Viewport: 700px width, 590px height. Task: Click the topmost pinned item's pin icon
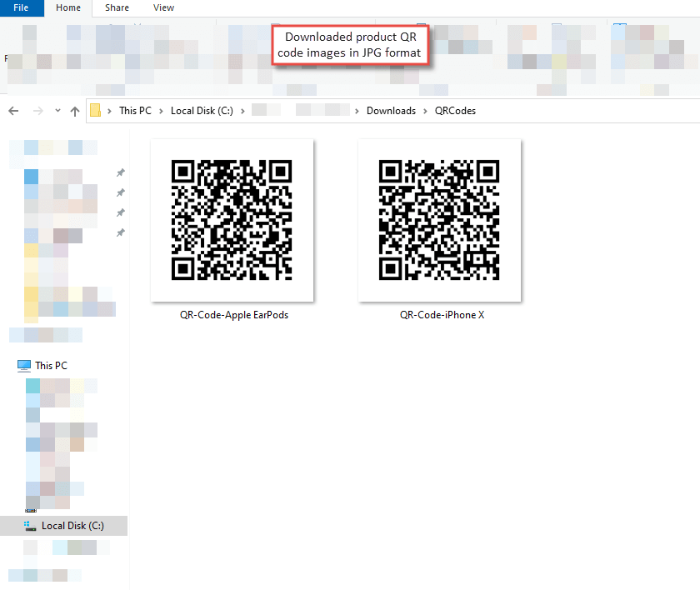(x=120, y=172)
